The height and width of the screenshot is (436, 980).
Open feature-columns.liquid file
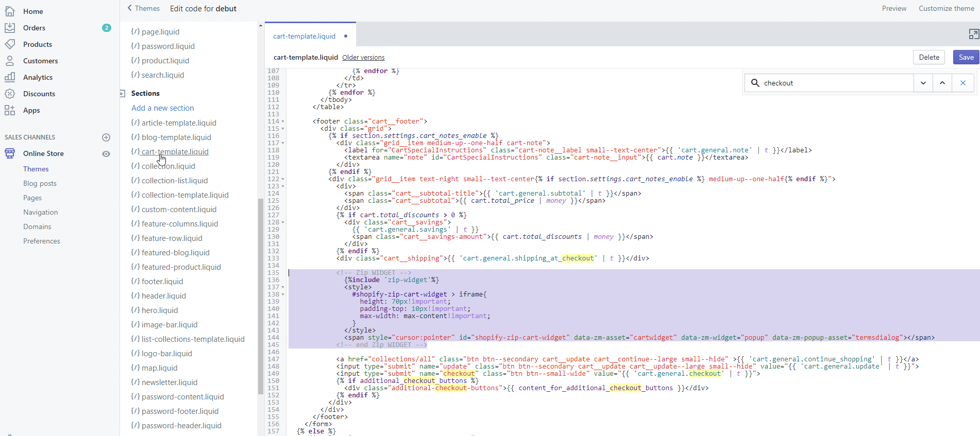click(x=180, y=224)
